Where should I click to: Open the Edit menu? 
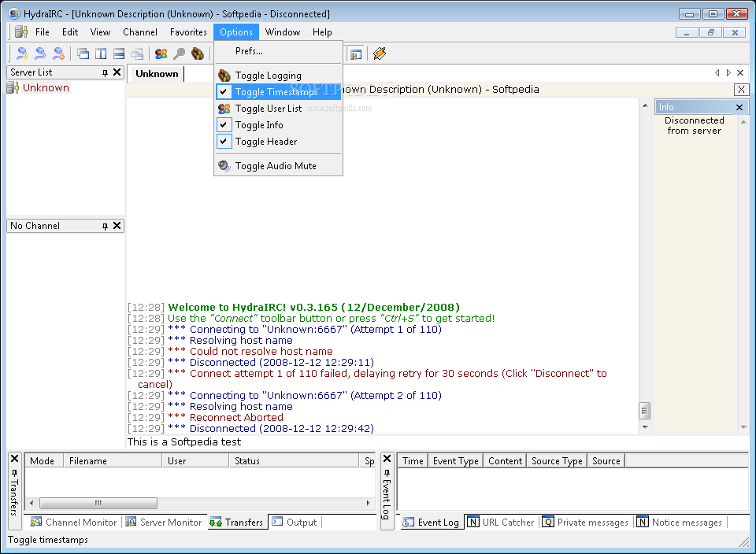pyautogui.click(x=70, y=32)
